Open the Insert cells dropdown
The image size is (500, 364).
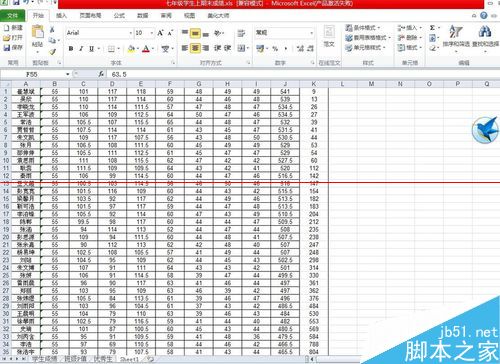pyautogui.click(x=410, y=28)
